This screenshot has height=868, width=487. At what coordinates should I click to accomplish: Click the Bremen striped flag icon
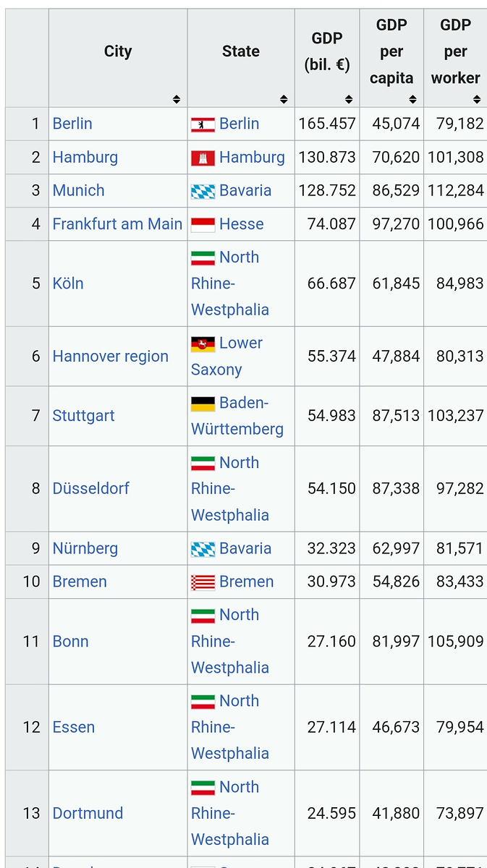point(203,582)
